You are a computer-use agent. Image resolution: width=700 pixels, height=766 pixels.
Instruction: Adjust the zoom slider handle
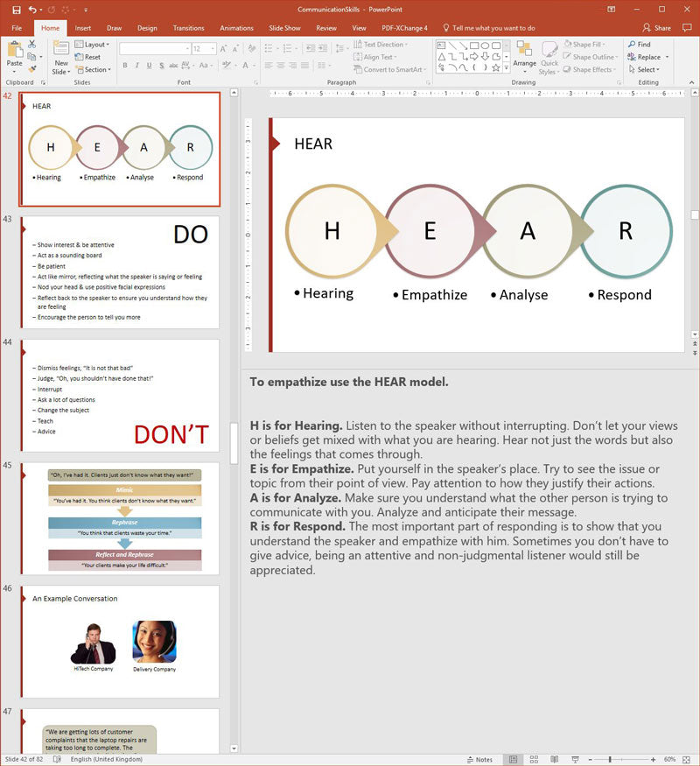click(x=610, y=759)
